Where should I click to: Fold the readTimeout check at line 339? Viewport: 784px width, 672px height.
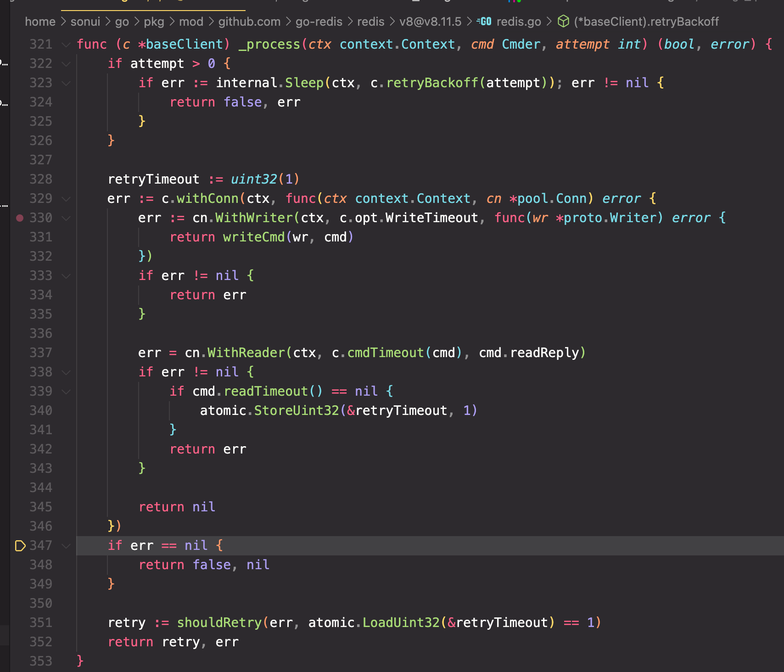(x=66, y=392)
